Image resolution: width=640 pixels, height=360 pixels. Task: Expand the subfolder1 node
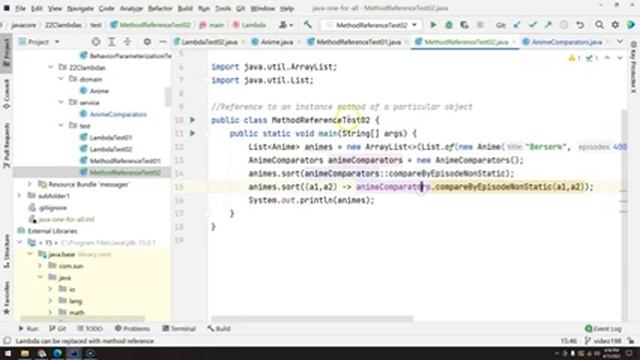click(x=20, y=196)
